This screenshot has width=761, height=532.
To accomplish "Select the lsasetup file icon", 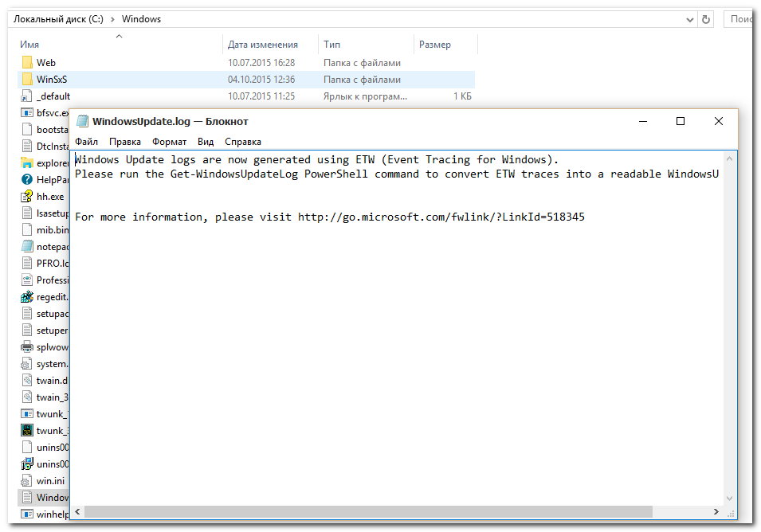I will [27, 213].
